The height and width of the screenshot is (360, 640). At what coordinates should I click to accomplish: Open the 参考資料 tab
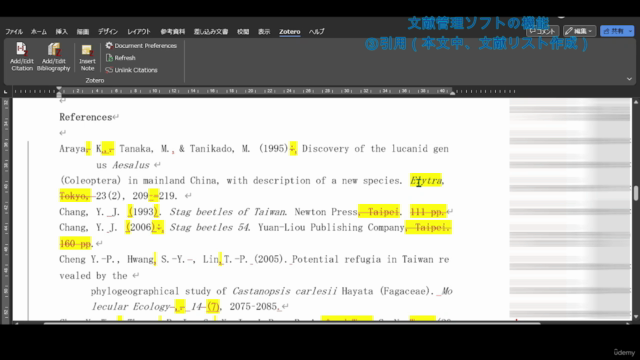(x=173, y=31)
